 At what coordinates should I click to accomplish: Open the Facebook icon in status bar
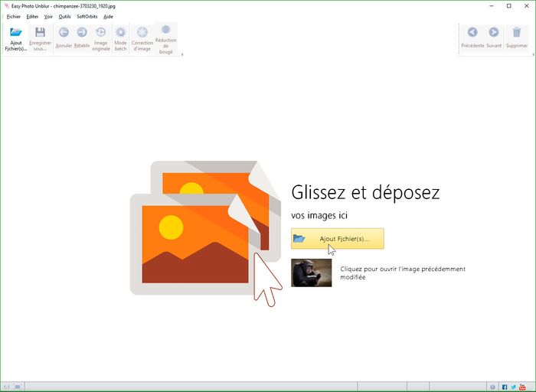(505, 386)
